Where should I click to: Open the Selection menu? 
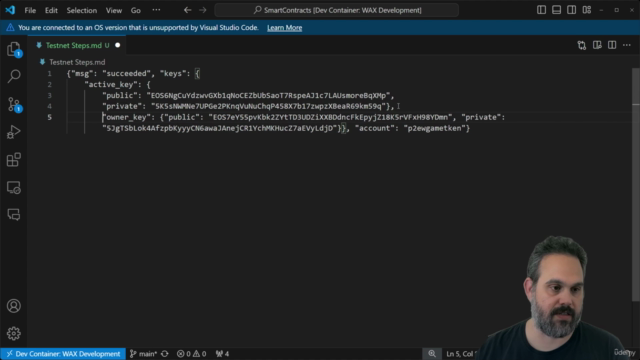(82, 10)
